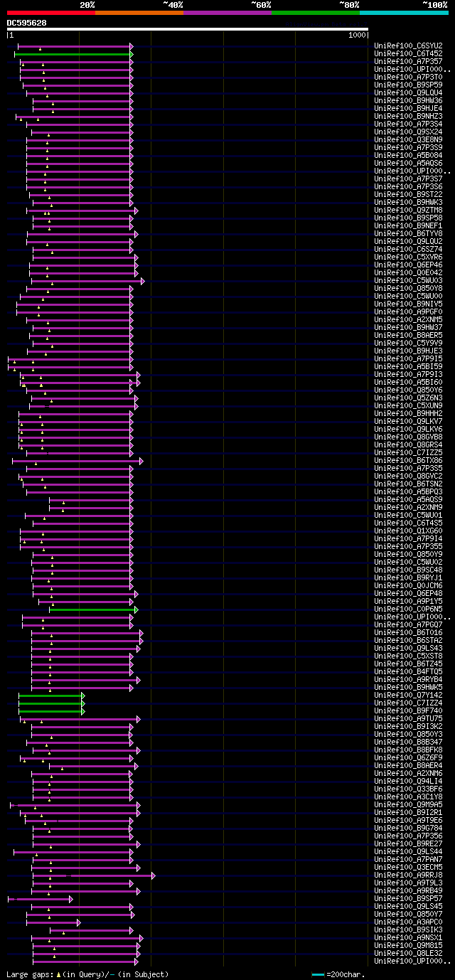
Task: Open hit UniRef100_C6T452
Action: tap(408, 53)
